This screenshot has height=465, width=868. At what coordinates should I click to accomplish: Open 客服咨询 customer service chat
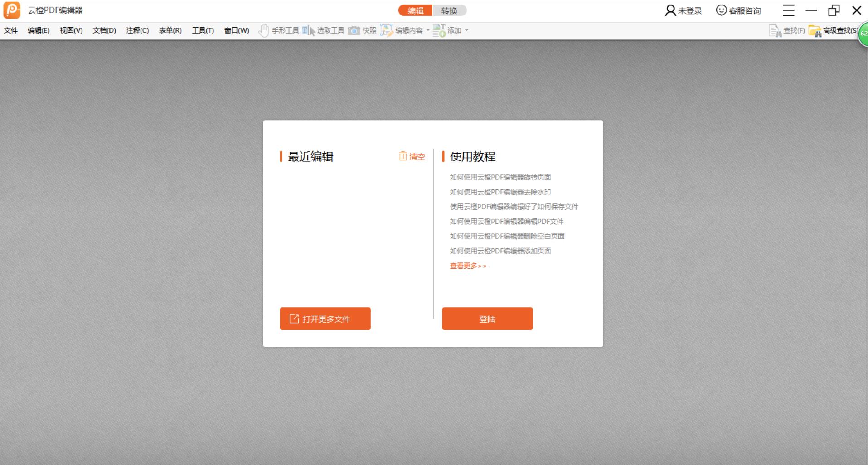coord(738,10)
